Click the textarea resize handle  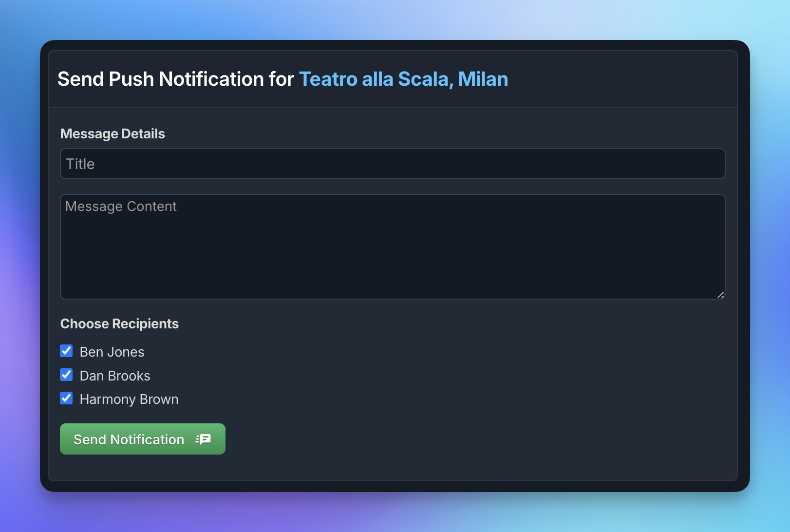point(720,294)
